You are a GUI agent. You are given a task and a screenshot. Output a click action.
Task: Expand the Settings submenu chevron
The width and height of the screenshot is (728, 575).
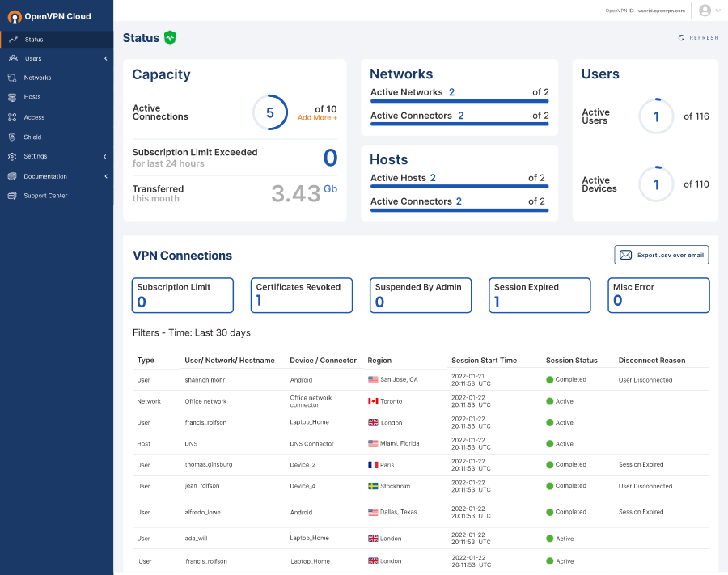click(x=105, y=156)
